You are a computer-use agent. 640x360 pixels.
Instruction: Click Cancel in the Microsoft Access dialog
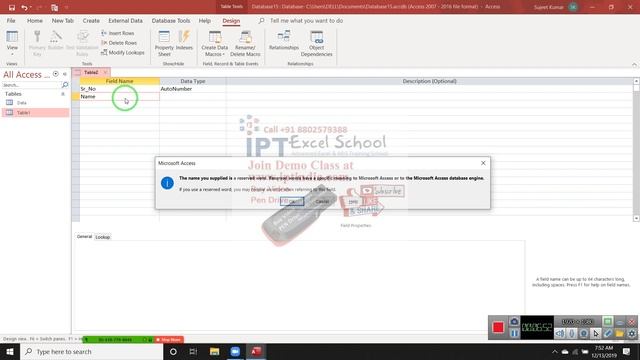(322, 201)
